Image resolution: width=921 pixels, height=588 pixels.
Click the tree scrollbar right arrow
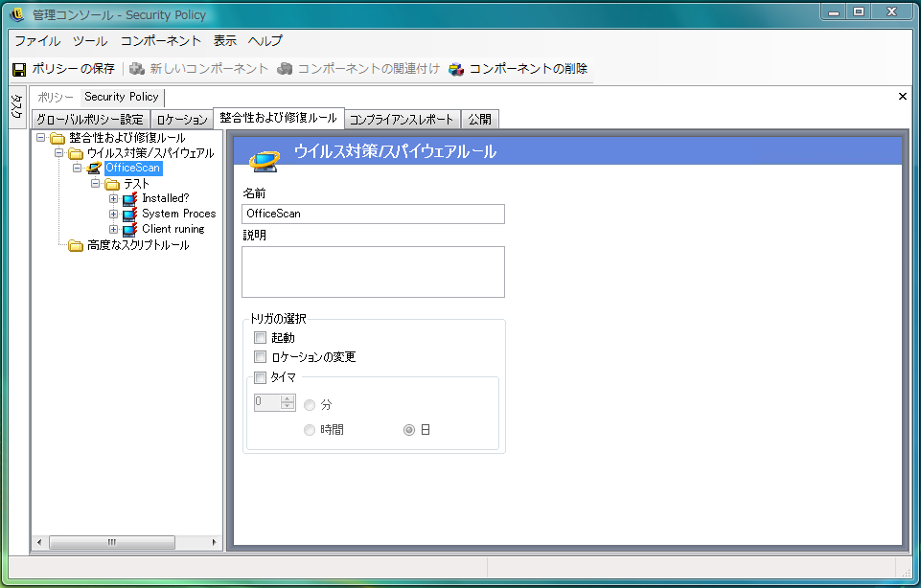click(214, 543)
